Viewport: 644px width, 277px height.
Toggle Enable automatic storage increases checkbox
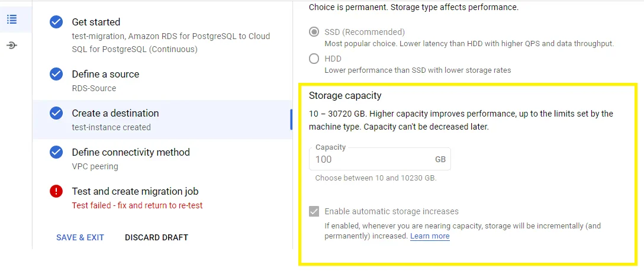point(314,211)
